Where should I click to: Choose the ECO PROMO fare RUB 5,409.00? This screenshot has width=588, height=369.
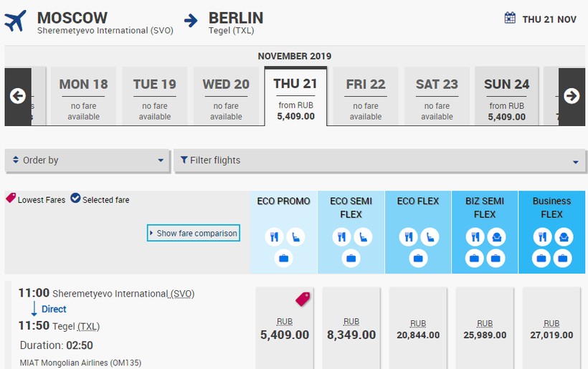285,329
